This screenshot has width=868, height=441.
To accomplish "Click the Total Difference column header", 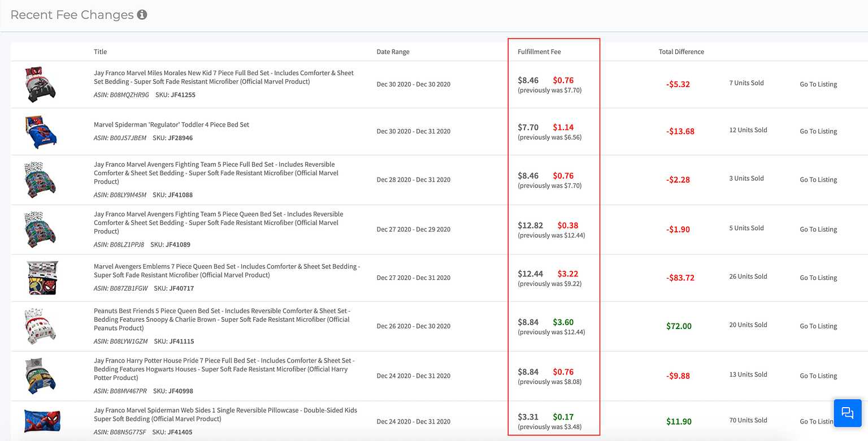I will (681, 51).
